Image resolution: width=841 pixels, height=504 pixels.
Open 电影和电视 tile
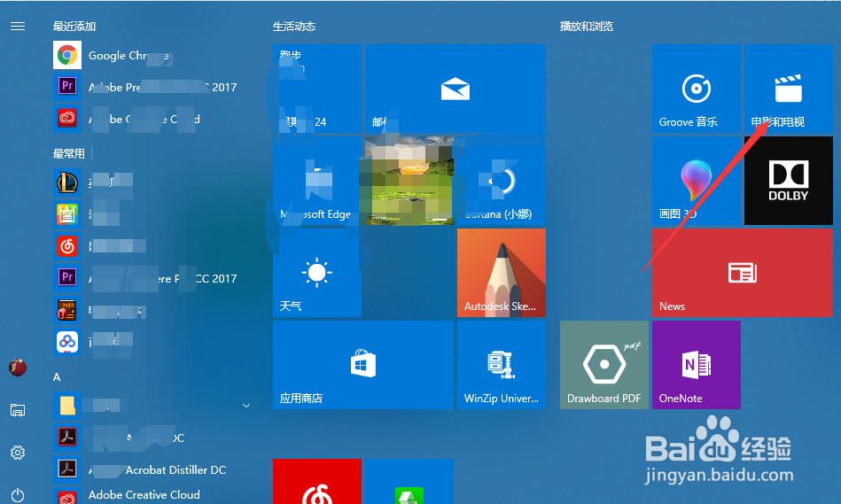pyautogui.click(x=789, y=89)
